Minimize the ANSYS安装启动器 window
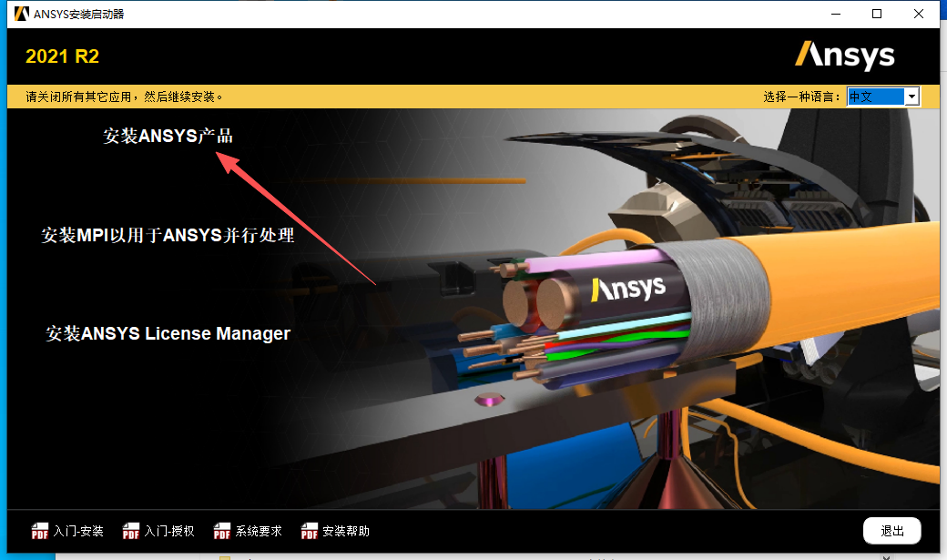Image resolution: width=947 pixels, height=560 pixels. tap(835, 14)
